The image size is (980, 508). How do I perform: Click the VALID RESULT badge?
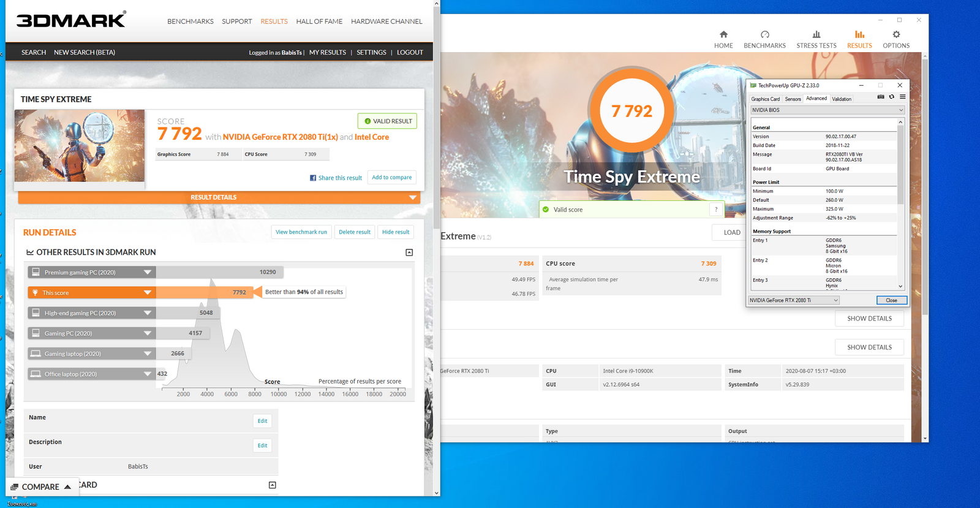387,121
